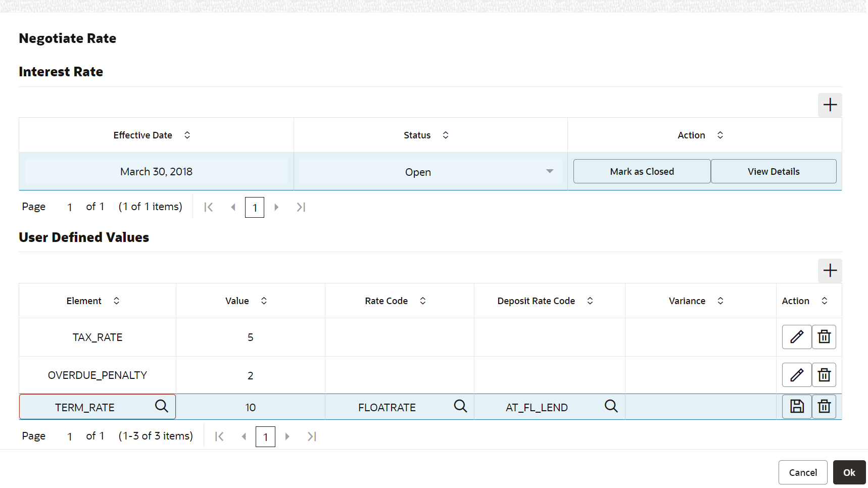Go to previous page of Interest Rate table

pyautogui.click(x=233, y=207)
